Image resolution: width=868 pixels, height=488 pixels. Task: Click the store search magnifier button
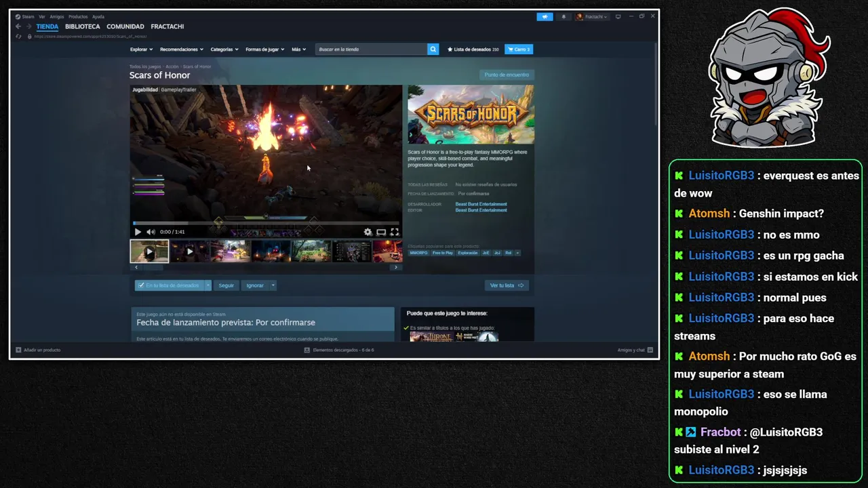(x=433, y=49)
